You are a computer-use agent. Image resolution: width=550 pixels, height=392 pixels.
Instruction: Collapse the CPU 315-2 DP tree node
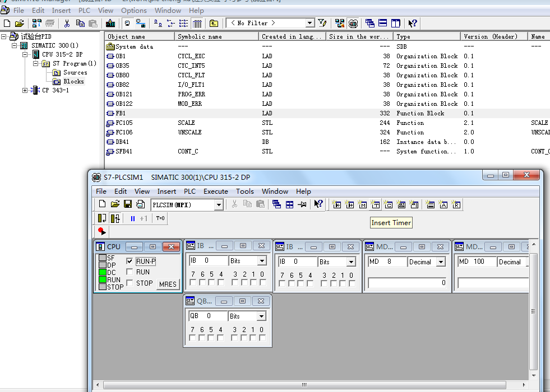click(25, 54)
